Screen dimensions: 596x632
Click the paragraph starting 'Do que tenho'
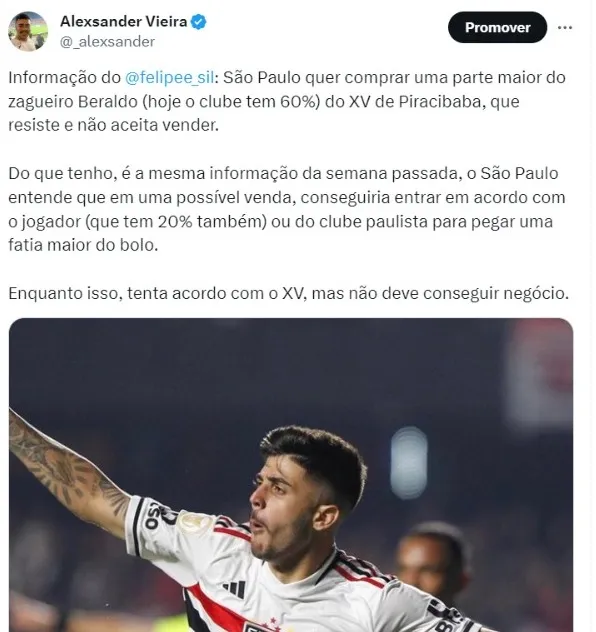coord(287,209)
